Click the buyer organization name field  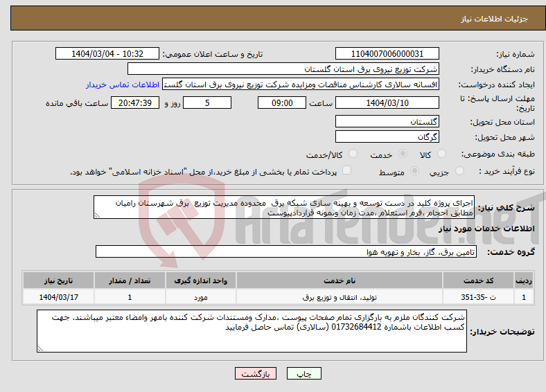(x=283, y=69)
